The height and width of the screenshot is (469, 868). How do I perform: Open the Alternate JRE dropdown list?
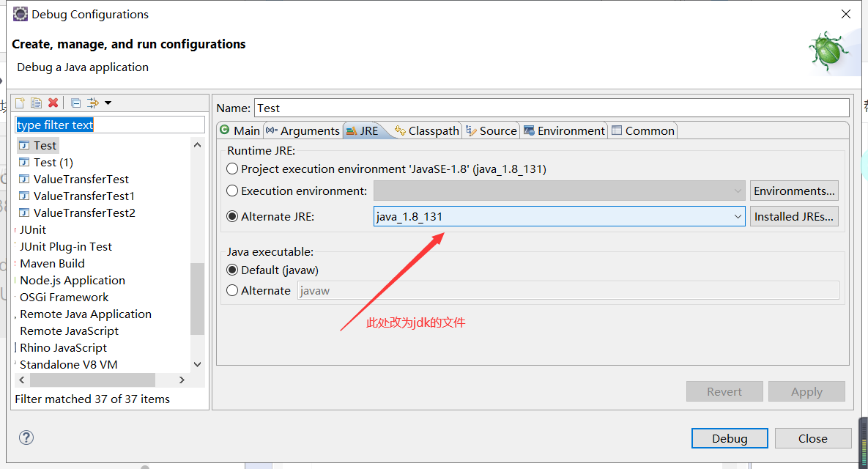click(x=737, y=216)
